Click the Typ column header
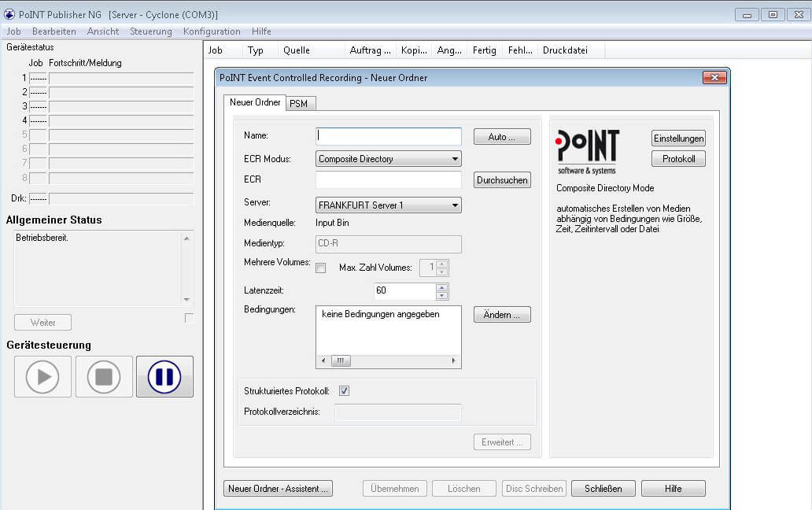The width and height of the screenshot is (812, 510). pyautogui.click(x=261, y=50)
